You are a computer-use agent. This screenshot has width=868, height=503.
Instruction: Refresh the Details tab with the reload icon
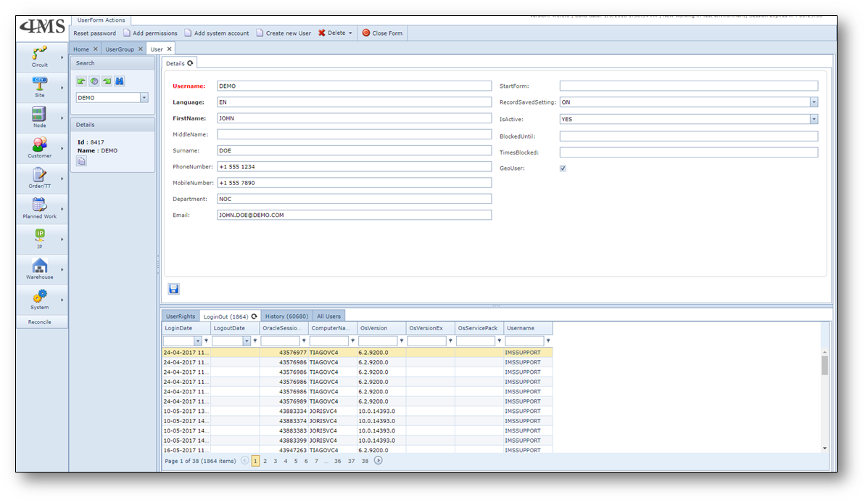pyautogui.click(x=190, y=63)
